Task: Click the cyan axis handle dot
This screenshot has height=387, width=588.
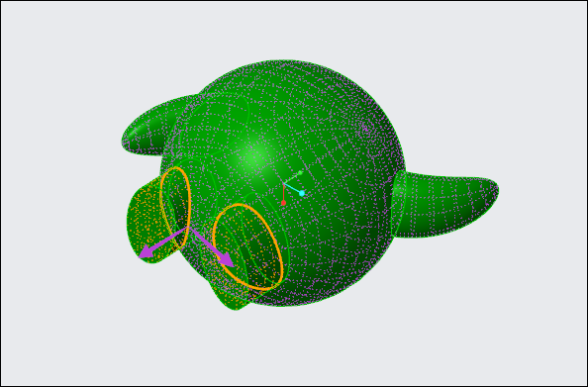Action: 302,193
